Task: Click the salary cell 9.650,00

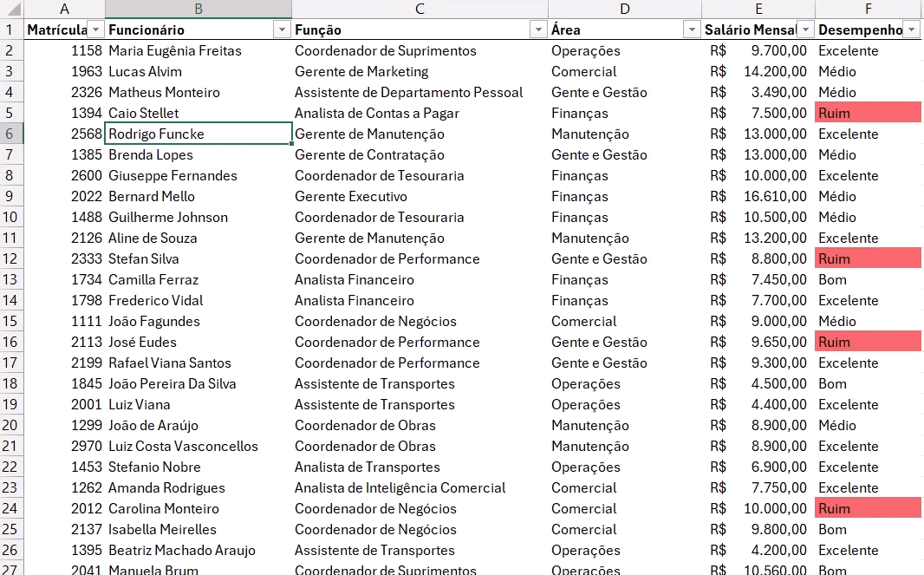Action: click(758, 342)
